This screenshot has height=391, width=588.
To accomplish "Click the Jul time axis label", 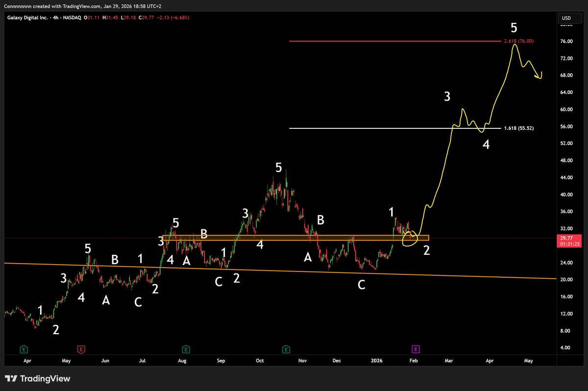I will pos(143,361).
